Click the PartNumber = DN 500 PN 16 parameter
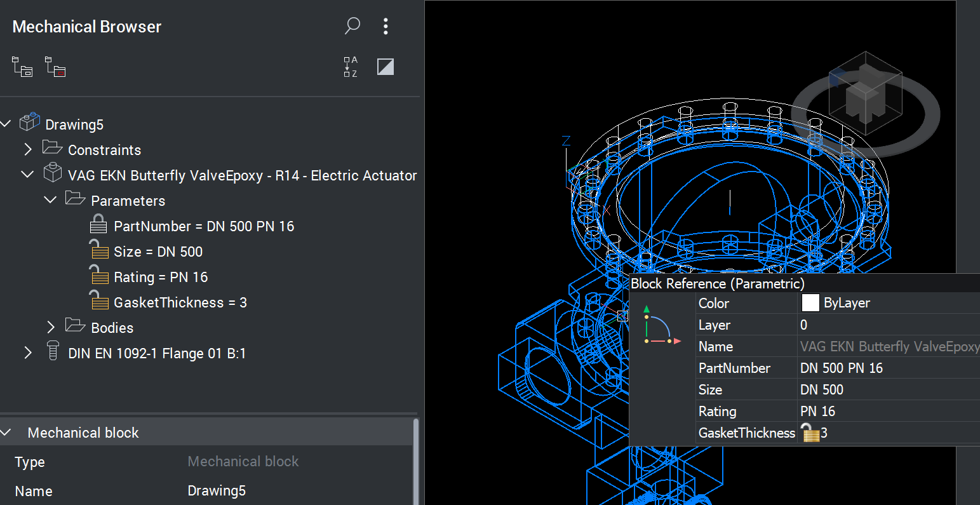This screenshot has height=505, width=980. [x=203, y=226]
